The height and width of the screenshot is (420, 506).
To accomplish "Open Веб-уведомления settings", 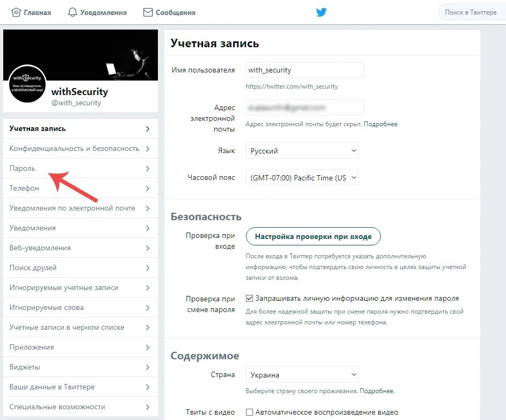I will [81, 248].
